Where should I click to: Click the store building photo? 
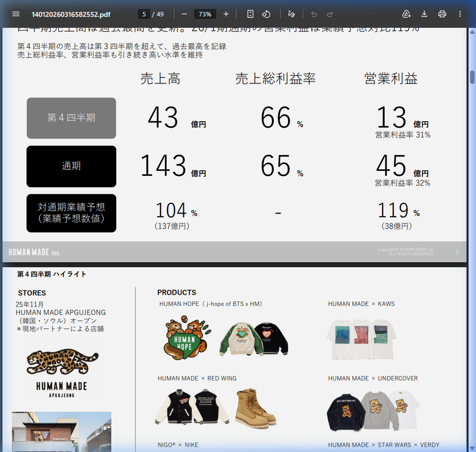tap(62, 432)
